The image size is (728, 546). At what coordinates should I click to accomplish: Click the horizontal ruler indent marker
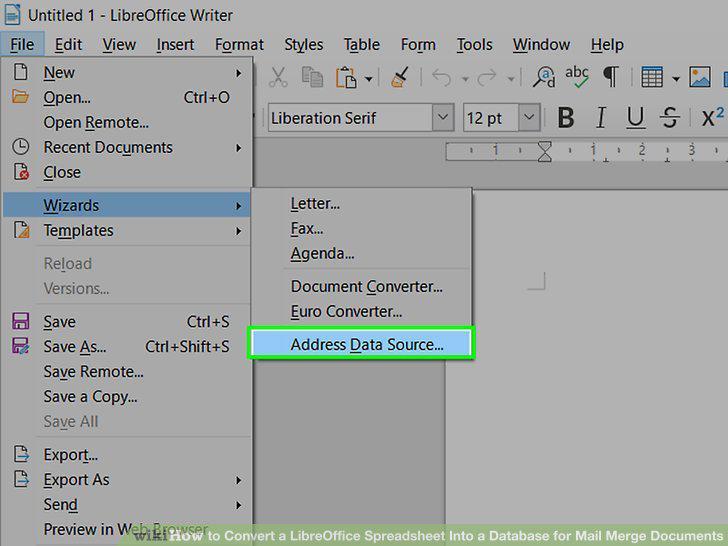coord(545,151)
